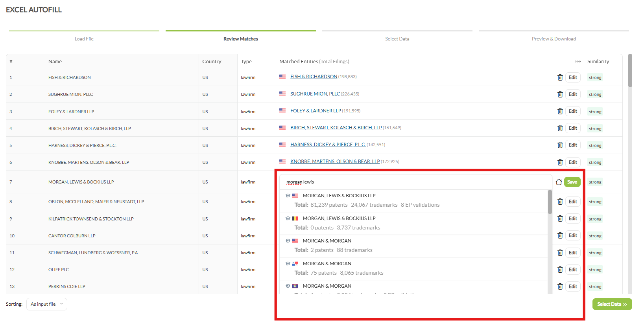Click trash icon in OBLON, MCCLELLAND row

click(x=560, y=202)
